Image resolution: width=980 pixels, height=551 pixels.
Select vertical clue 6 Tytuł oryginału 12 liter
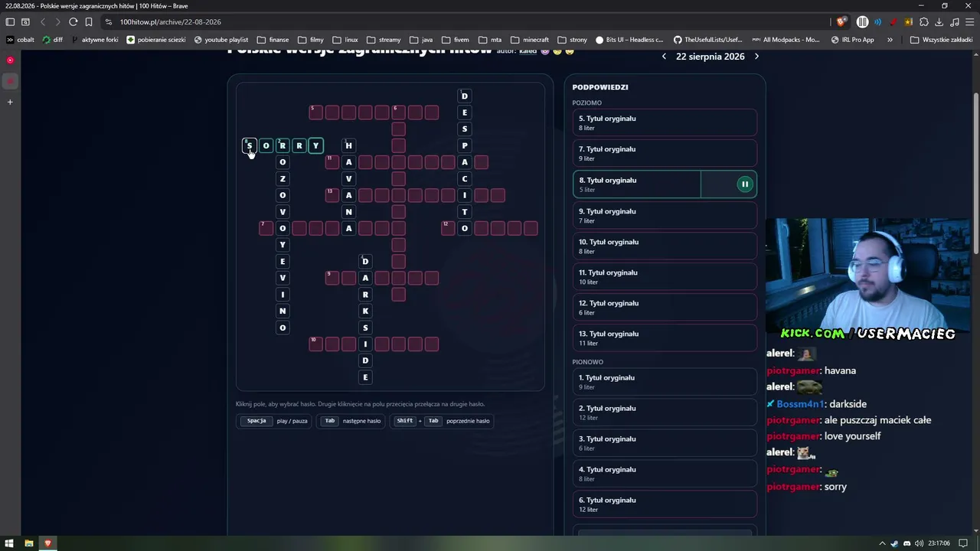(x=665, y=504)
